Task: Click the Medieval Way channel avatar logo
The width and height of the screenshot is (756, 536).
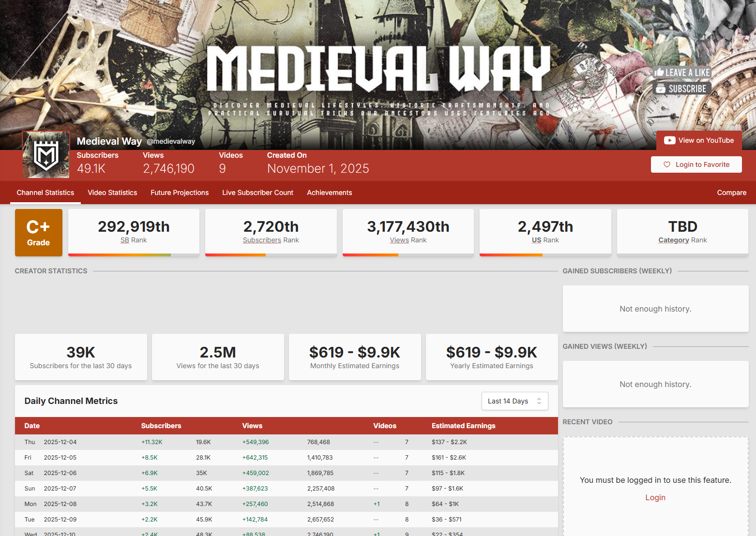Action: [x=46, y=155]
